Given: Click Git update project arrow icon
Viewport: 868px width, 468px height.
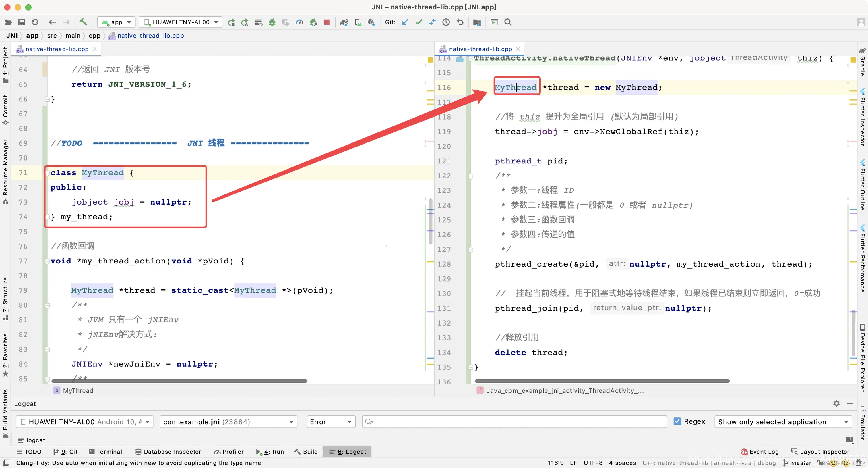Looking at the screenshot, I should point(405,22).
